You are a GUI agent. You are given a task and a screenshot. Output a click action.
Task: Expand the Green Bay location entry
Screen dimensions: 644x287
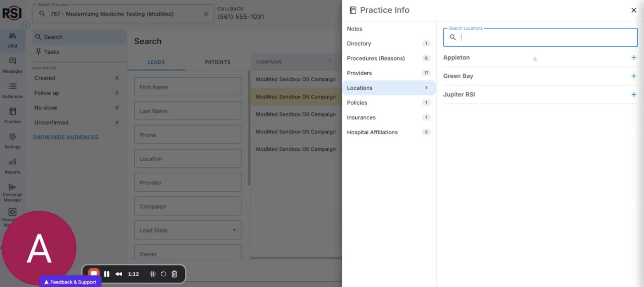pyautogui.click(x=633, y=76)
